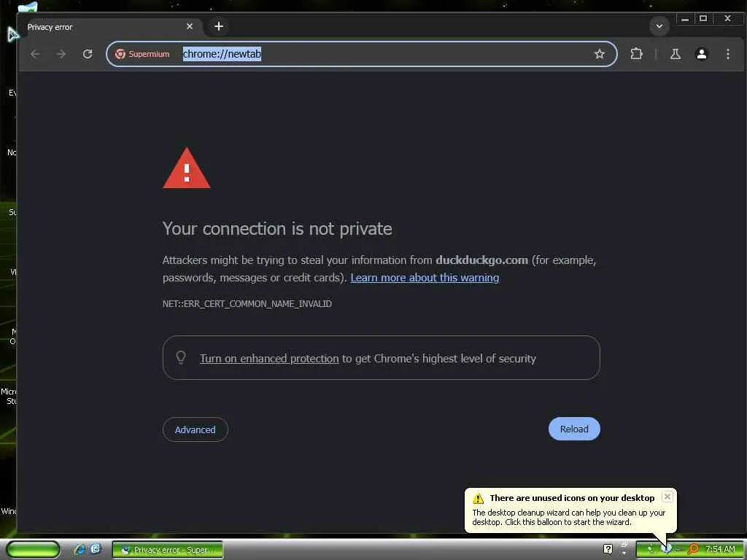This screenshot has height=560, width=747.
Task: Click the 7:54 AM clock
Action: pyautogui.click(x=720, y=549)
